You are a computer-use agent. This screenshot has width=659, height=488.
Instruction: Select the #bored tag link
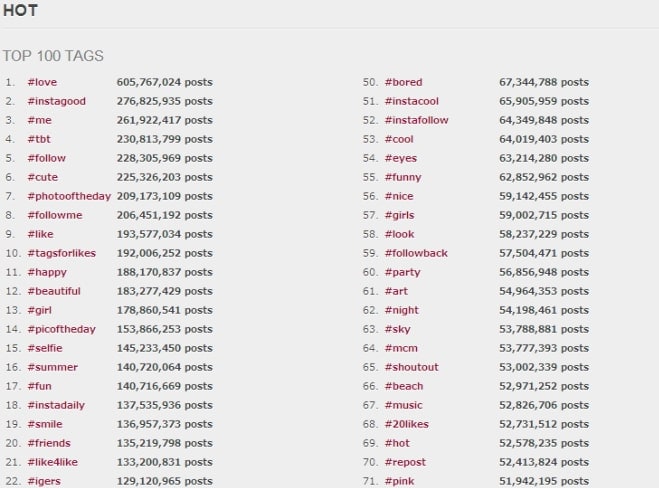(x=403, y=82)
